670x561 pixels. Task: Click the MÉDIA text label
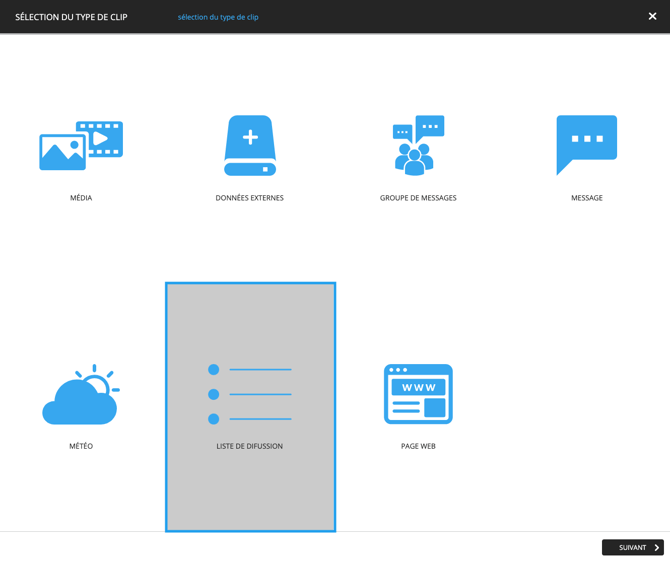coord(81,198)
